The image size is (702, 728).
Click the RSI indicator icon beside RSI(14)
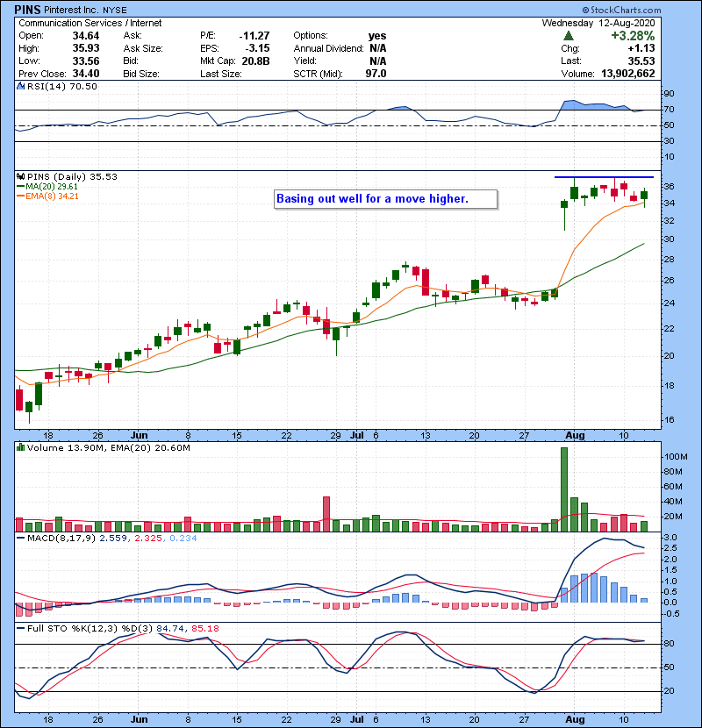tap(20, 86)
